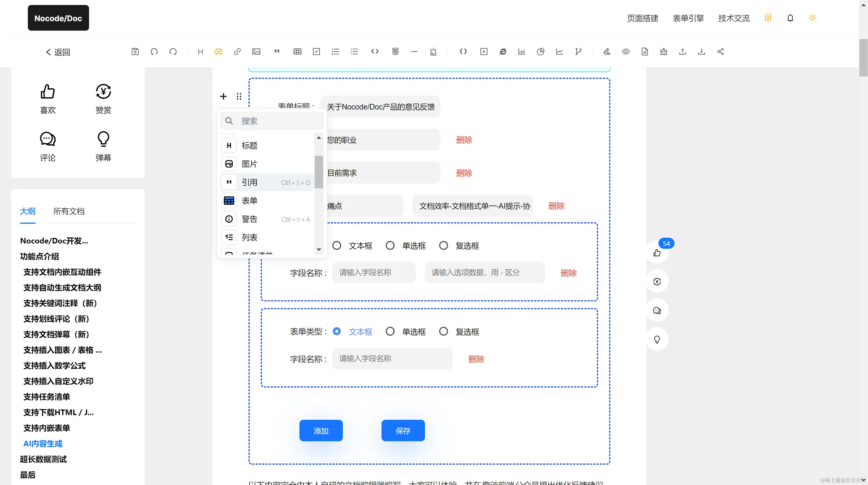Click the pie chart toolbar icon
The width and height of the screenshot is (868, 485).
[x=540, y=52]
